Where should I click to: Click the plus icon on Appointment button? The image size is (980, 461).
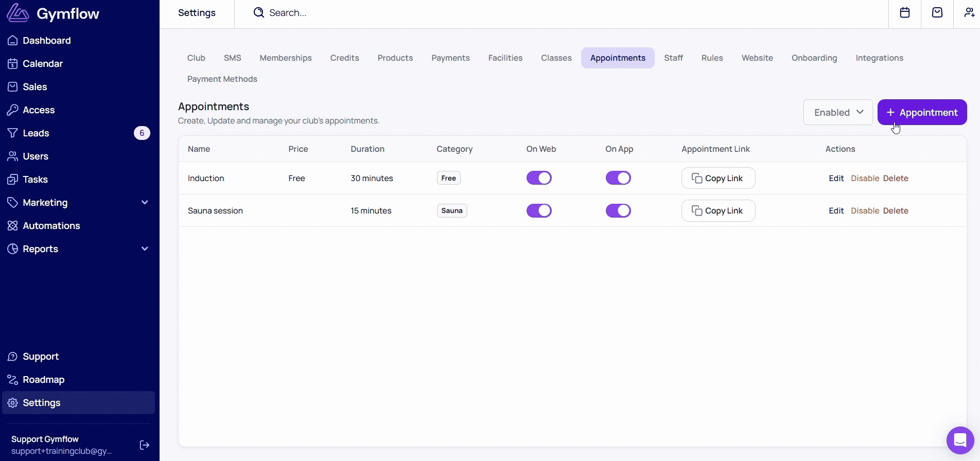(890, 112)
